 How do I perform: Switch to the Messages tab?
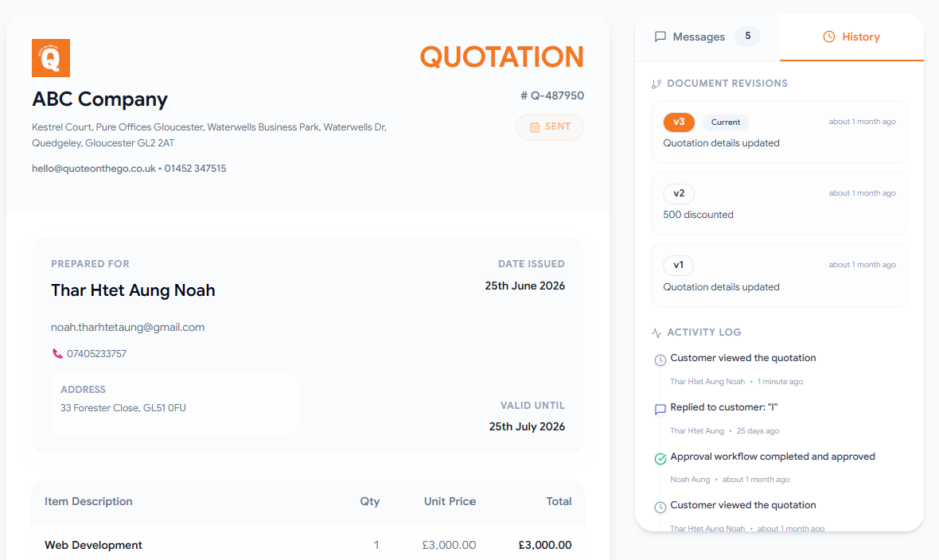click(x=707, y=37)
